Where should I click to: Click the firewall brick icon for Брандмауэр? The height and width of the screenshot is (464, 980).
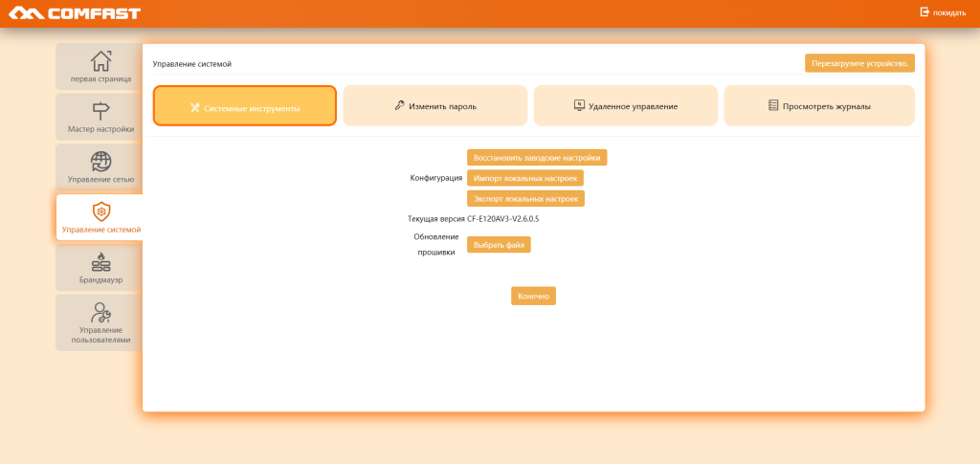100,262
